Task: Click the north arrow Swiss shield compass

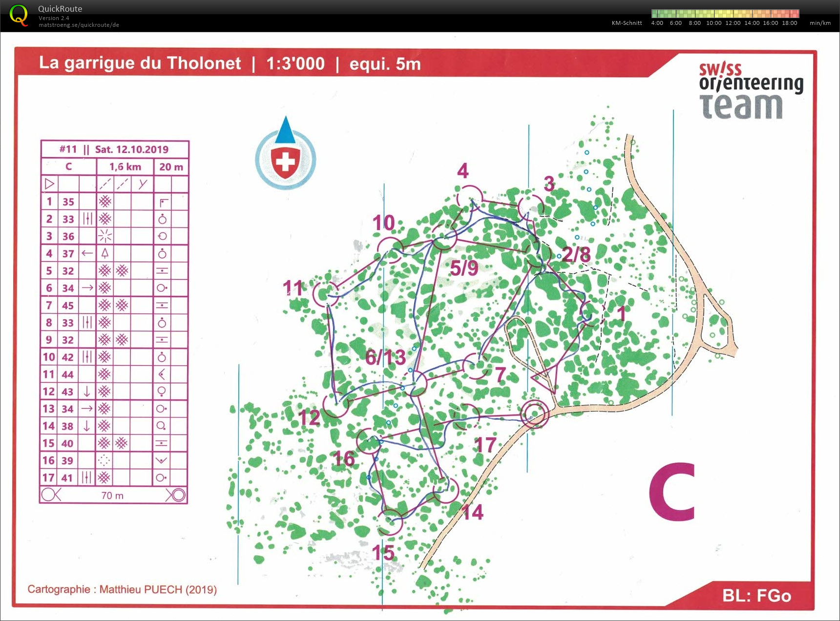Action: coord(286,154)
